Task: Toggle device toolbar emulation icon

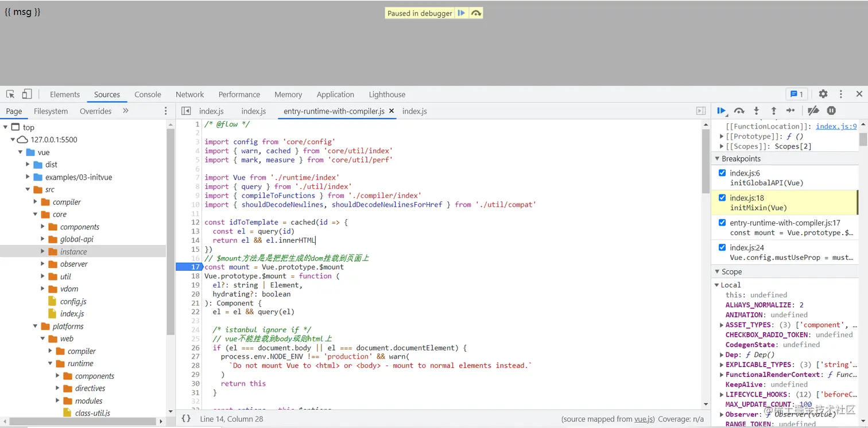Action: (x=27, y=94)
